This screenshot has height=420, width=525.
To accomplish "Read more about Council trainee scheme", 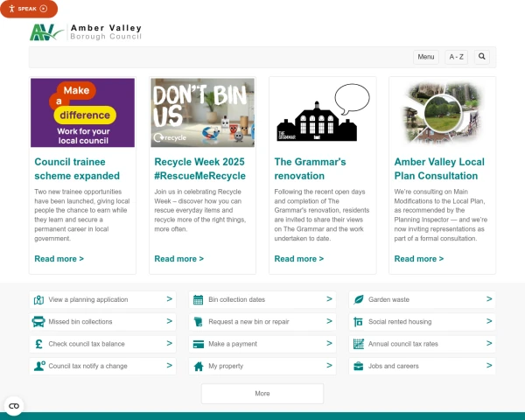I will coord(59,259).
